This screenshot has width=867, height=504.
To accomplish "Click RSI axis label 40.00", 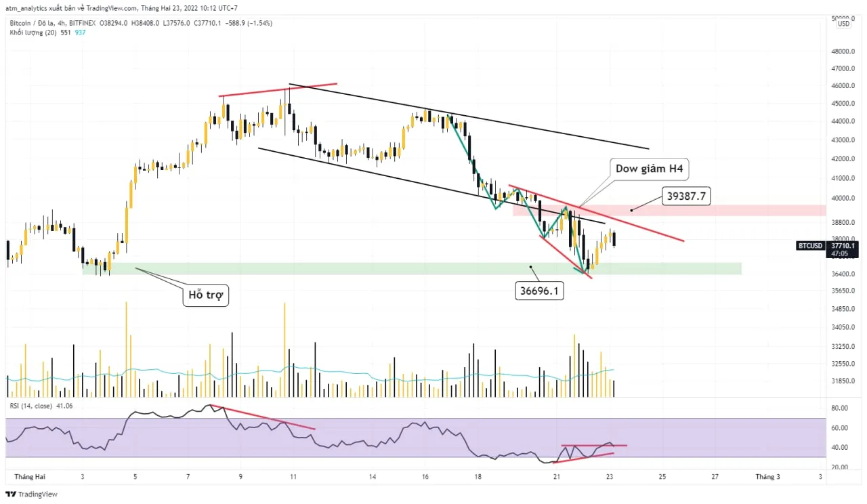I will (840, 448).
